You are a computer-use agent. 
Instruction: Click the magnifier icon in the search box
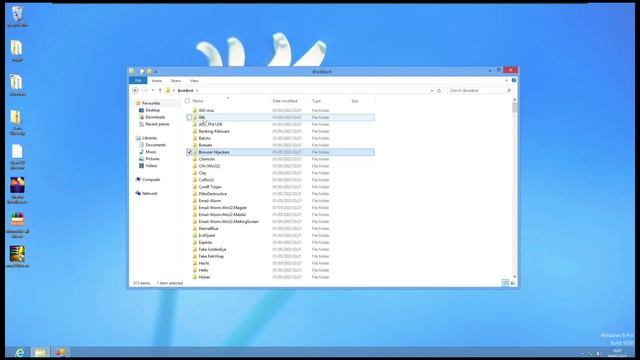509,90
